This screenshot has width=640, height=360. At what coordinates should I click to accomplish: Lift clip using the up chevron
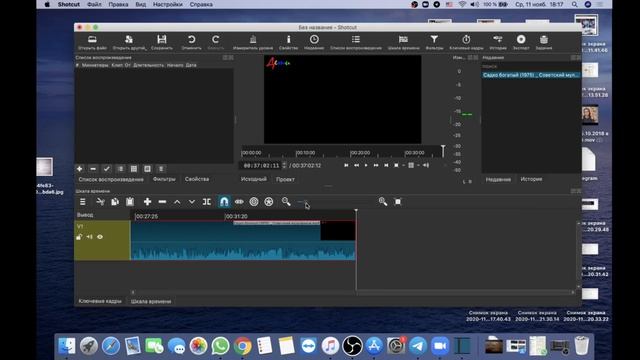[x=177, y=202]
